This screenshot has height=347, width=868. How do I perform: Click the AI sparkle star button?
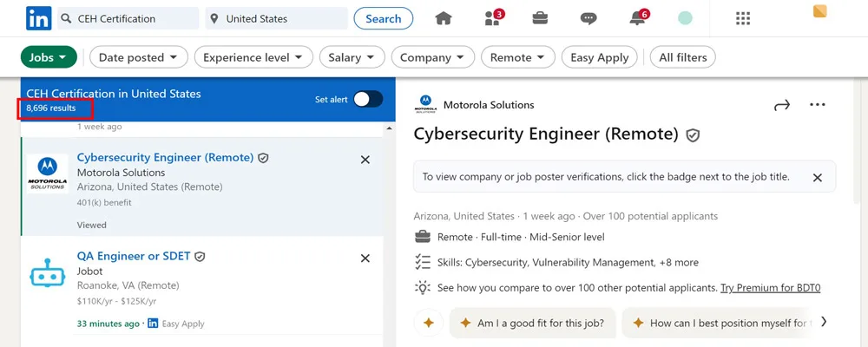pos(429,323)
